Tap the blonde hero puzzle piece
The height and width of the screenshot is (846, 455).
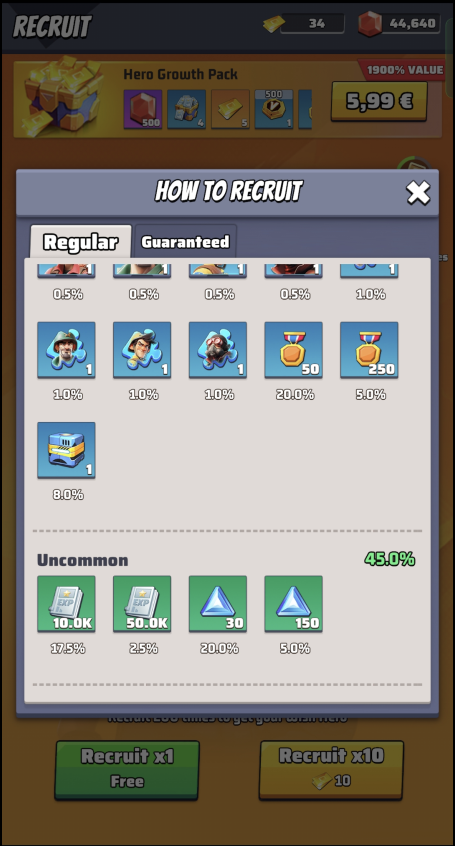click(142, 350)
